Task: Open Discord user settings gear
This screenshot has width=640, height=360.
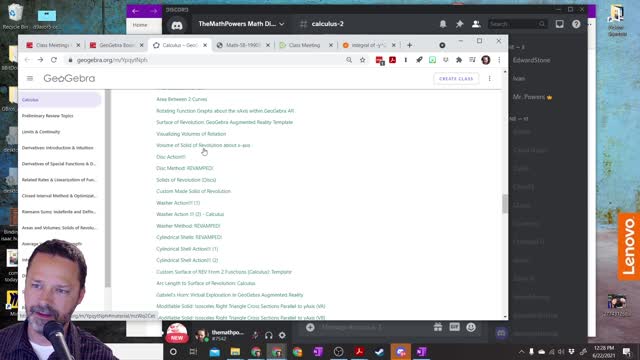Action: pos(282,335)
